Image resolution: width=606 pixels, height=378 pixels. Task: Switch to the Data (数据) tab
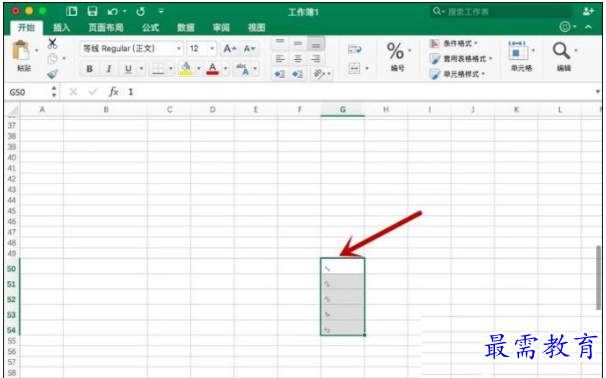coord(186,27)
